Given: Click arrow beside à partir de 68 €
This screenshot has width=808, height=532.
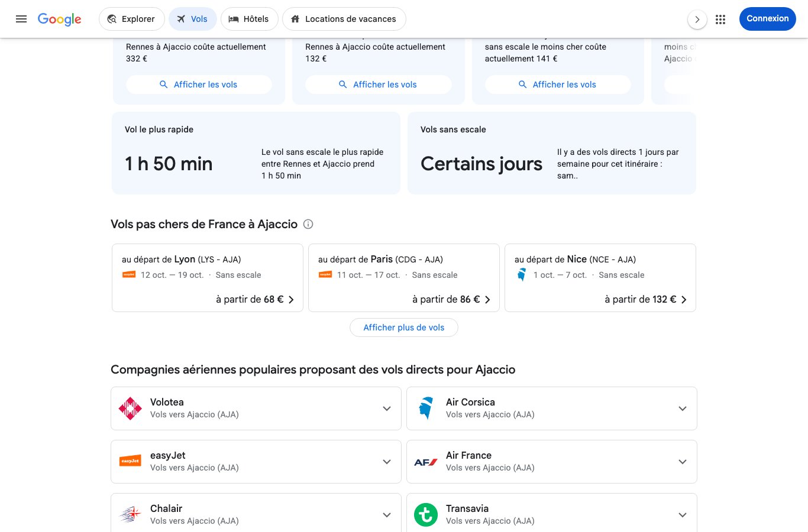Looking at the screenshot, I should coord(291,300).
